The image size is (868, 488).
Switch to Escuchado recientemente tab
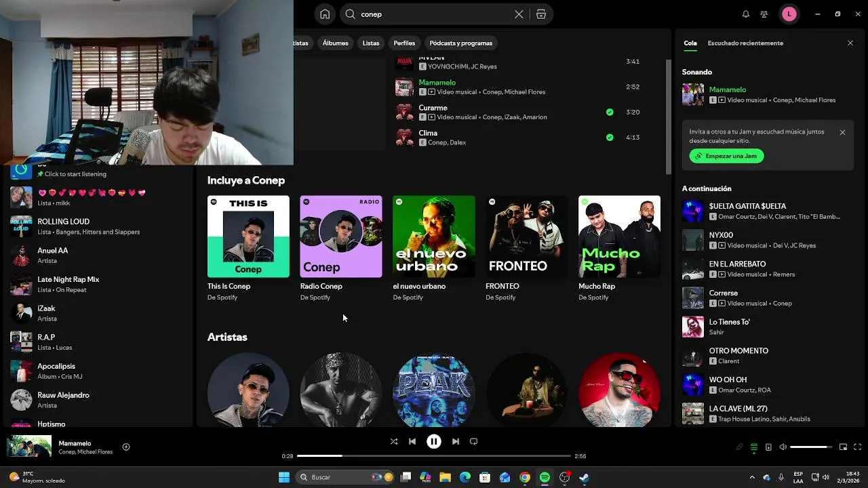coord(745,43)
